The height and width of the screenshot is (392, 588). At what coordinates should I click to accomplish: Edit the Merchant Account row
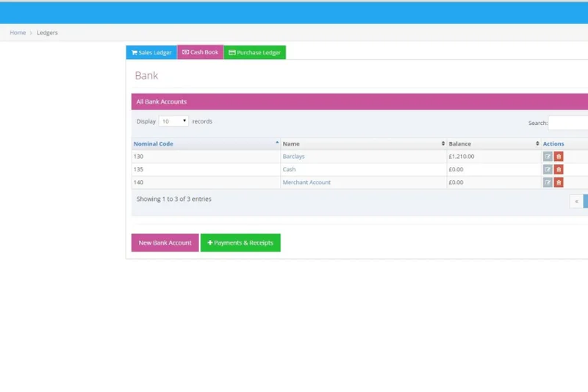click(548, 182)
